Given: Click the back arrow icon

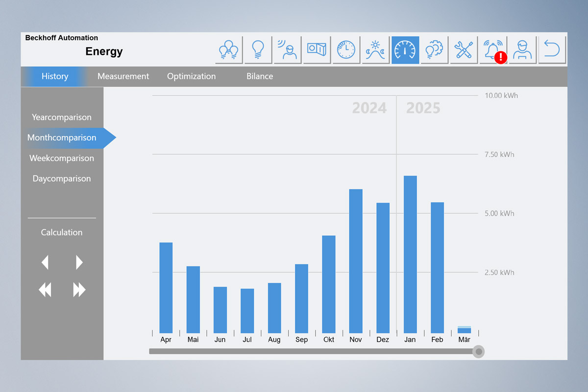Looking at the screenshot, I should coord(552,50).
